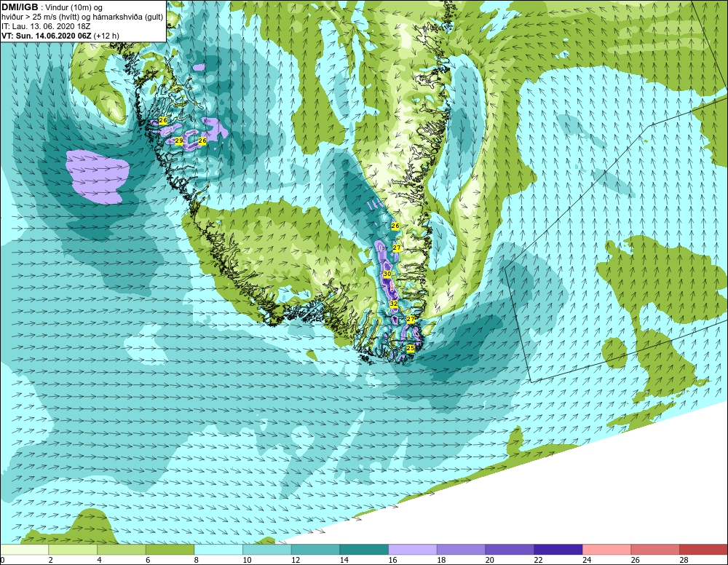728x565 pixels.
Task: Click the 27 label just below the 32 label
Action: pyautogui.click(x=411, y=320)
